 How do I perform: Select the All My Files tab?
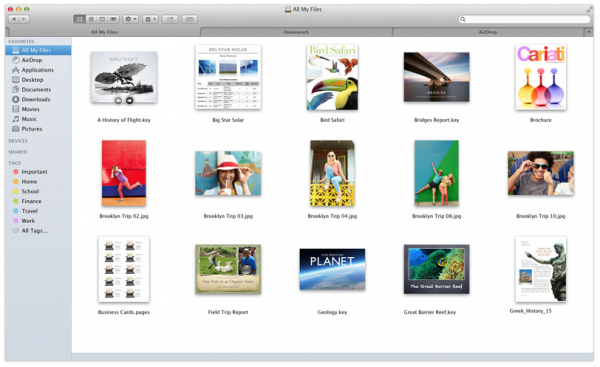(x=104, y=32)
